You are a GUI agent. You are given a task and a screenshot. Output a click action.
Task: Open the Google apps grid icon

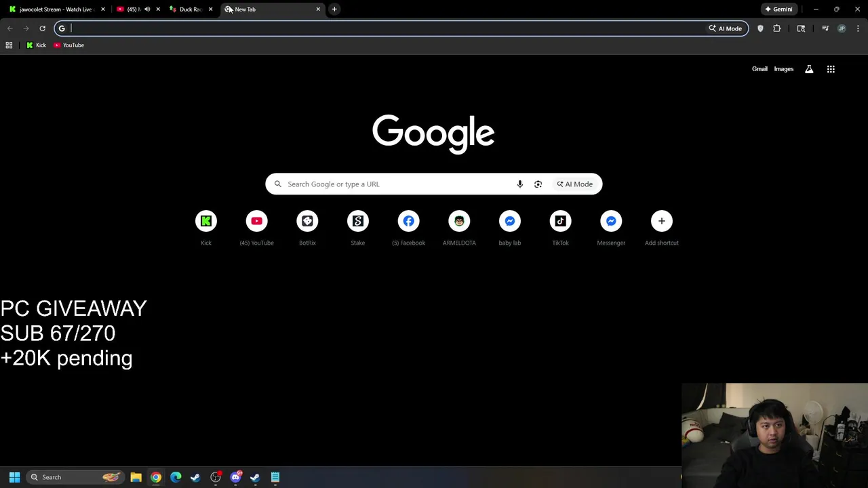pos(831,69)
